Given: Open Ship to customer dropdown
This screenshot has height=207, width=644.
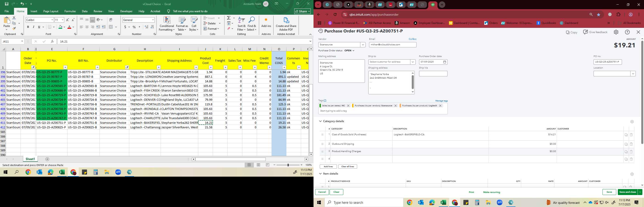Looking at the screenshot, I should coord(413,62).
